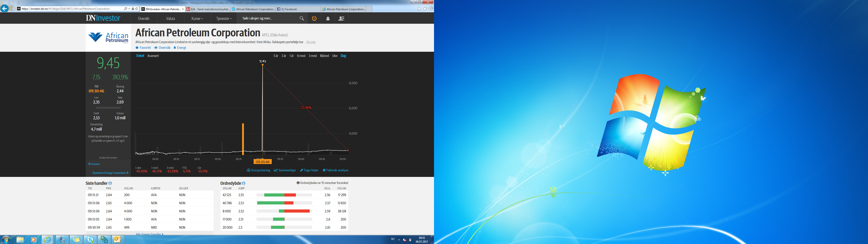Click the DN Investor logo
This screenshot has height=244, width=868.
[103, 18]
